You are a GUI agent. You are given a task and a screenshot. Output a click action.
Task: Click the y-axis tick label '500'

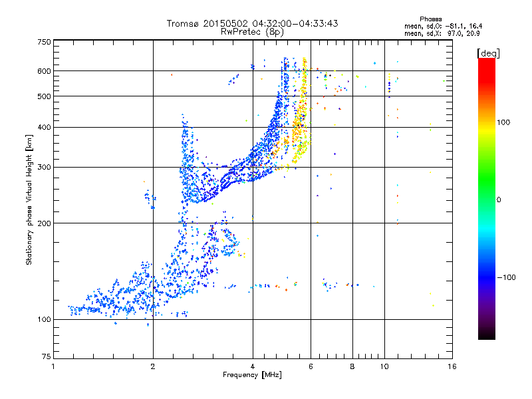click(44, 96)
